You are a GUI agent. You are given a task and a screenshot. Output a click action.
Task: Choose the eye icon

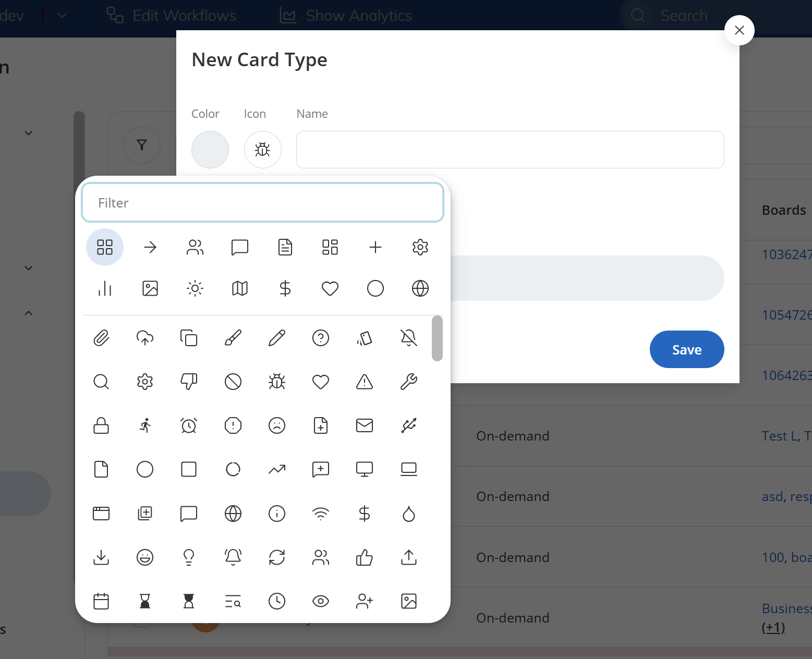coord(321,601)
